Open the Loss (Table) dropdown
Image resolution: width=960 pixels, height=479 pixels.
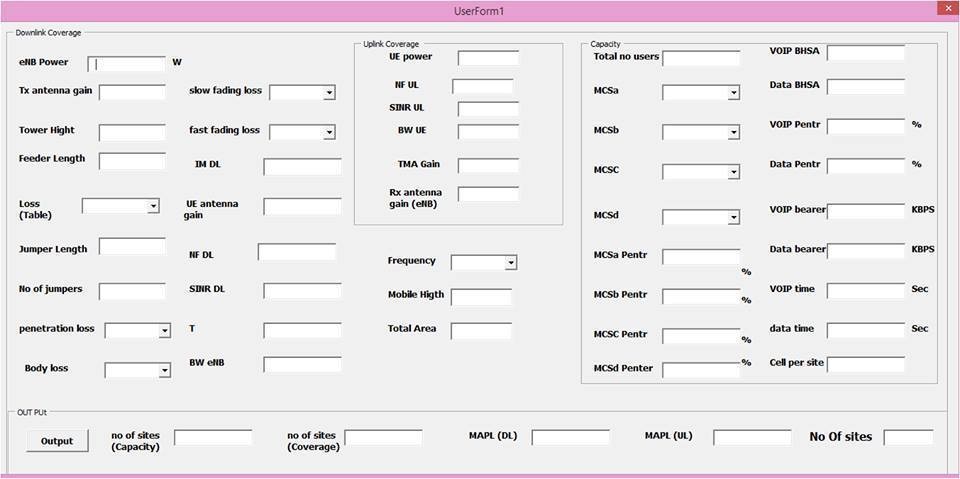(x=153, y=206)
